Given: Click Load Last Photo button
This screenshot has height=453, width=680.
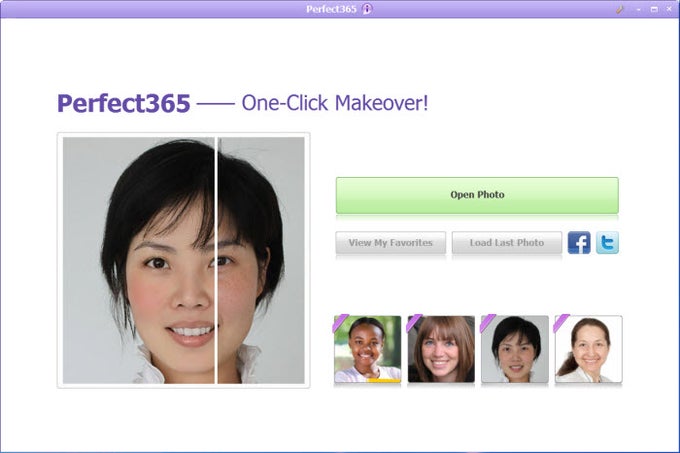Looking at the screenshot, I should pyautogui.click(x=507, y=243).
